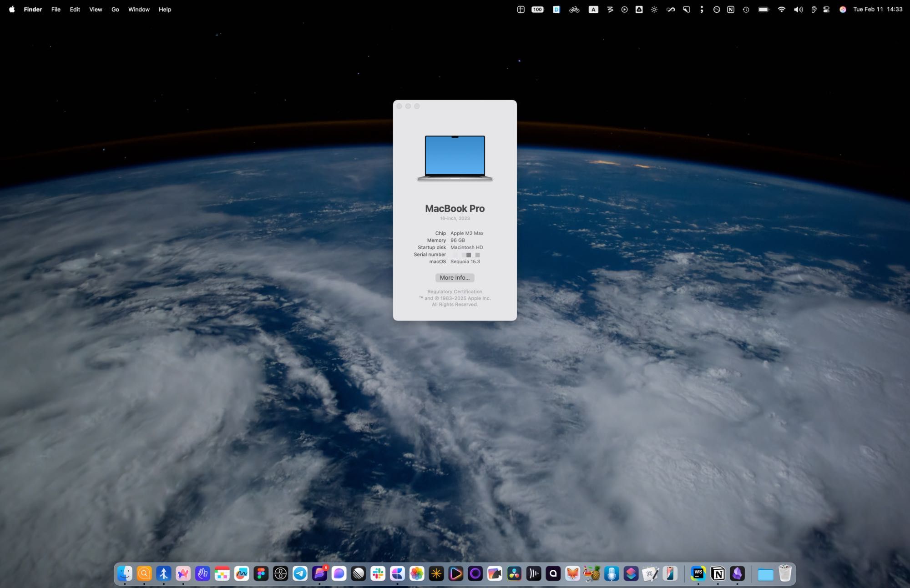This screenshot has width=910, height=588.
Task: Click the bicycle icon in menu bar
Action: tap(574, 9)
